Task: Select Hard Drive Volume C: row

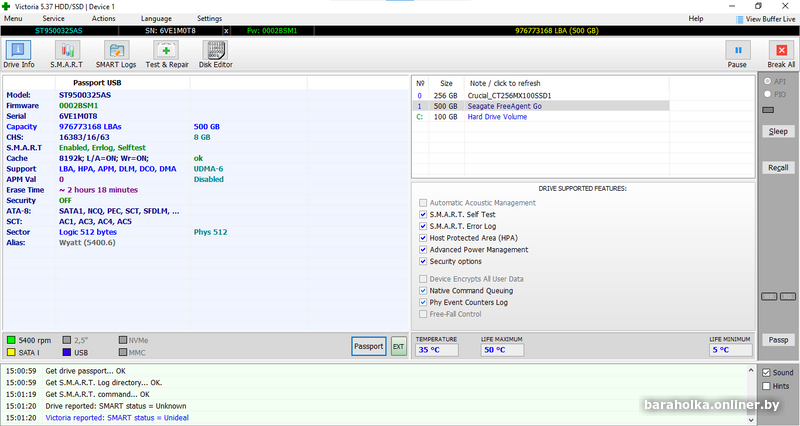Action: [541, 117]
